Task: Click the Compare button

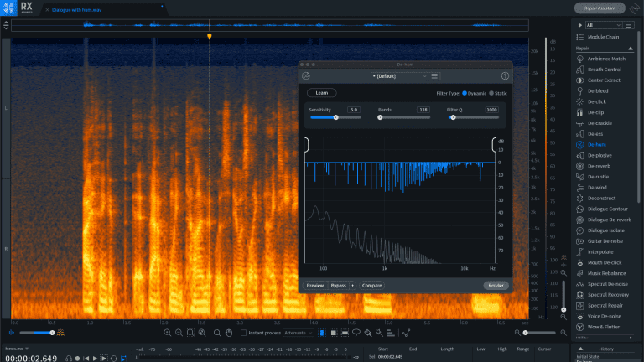Action: 371,285
